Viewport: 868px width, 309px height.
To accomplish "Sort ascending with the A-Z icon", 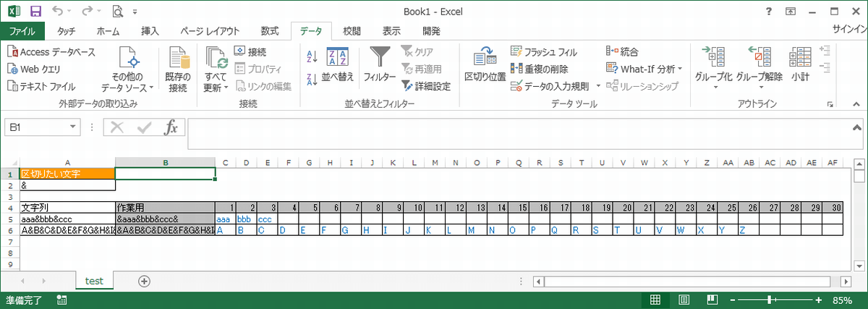I will tap(312, 56).
